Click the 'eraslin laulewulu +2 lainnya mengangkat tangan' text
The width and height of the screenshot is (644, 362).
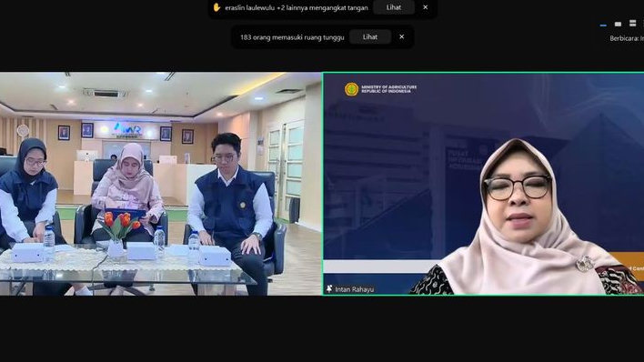click(297, 7)
